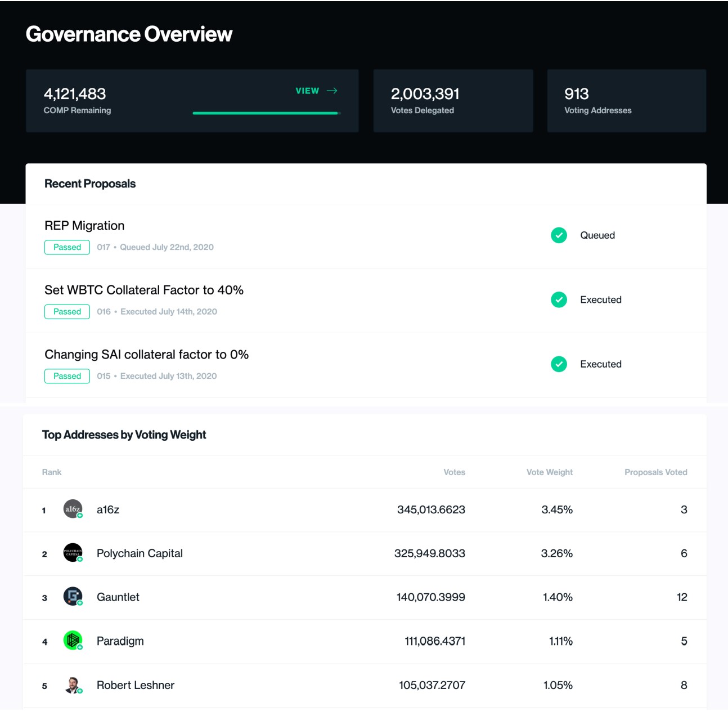
Task: Select the Vote Weight column header
Action: click(549, 472)
